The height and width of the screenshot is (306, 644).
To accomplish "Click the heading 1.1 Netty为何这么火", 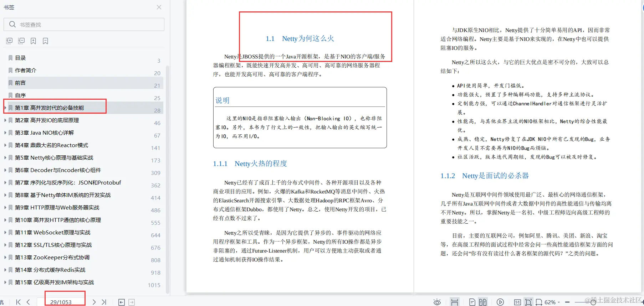I will [x=300, y=38].
